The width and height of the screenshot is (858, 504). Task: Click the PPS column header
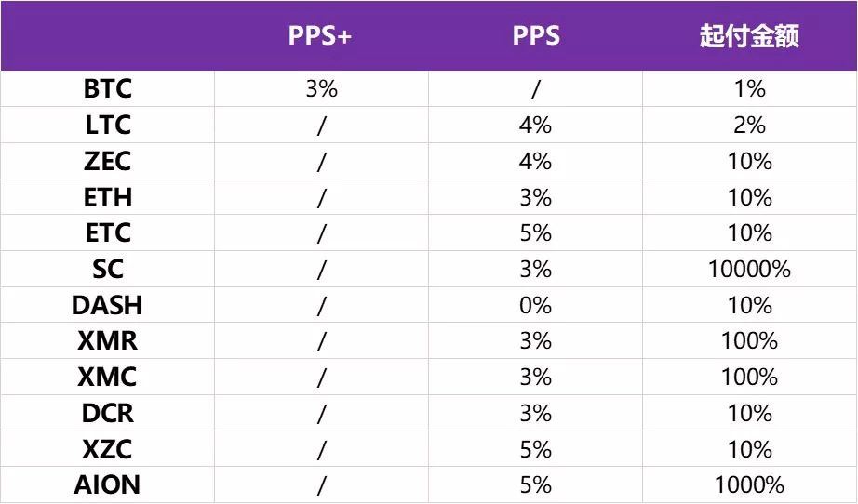point(536,37)
